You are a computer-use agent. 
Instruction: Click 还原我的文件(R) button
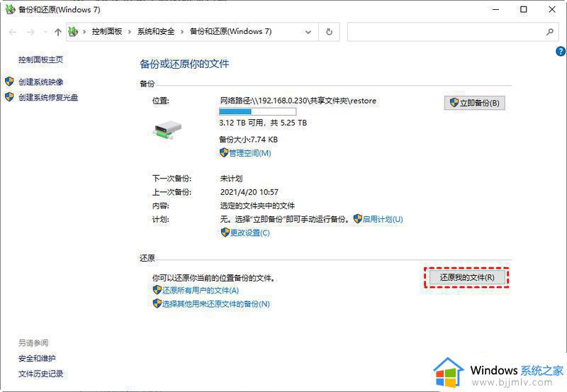(x=467, y=277)
